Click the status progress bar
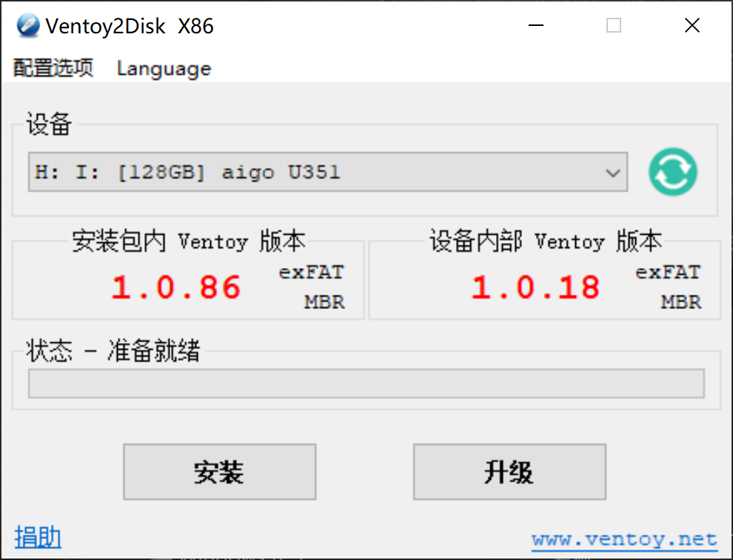 [366, 384]
